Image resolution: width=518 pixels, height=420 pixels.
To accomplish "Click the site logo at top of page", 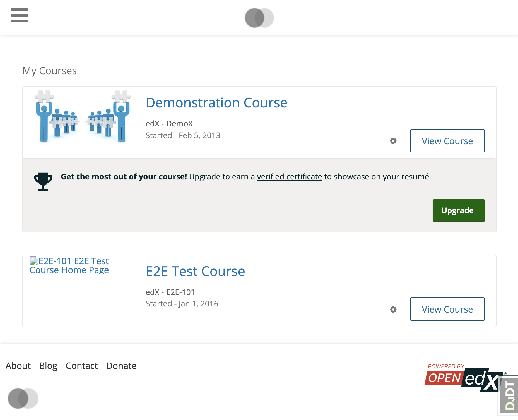I will [259, 17].
